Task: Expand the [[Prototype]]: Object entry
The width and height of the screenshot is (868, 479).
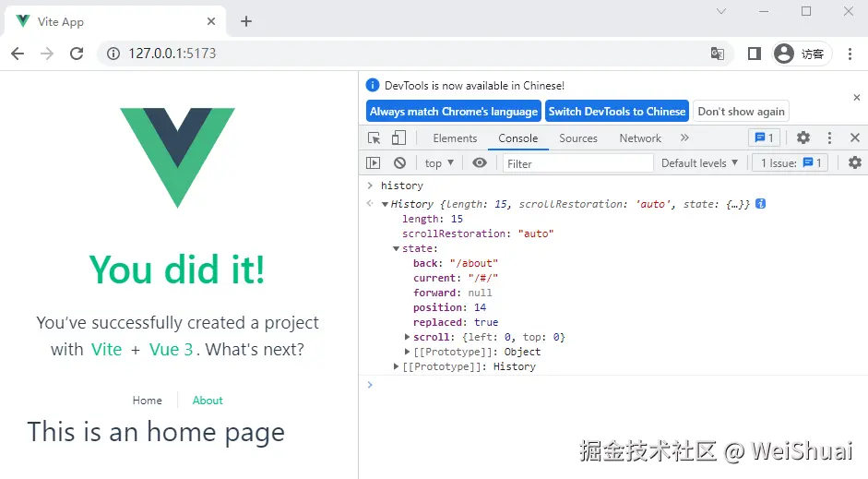Action: coord(407,352)
